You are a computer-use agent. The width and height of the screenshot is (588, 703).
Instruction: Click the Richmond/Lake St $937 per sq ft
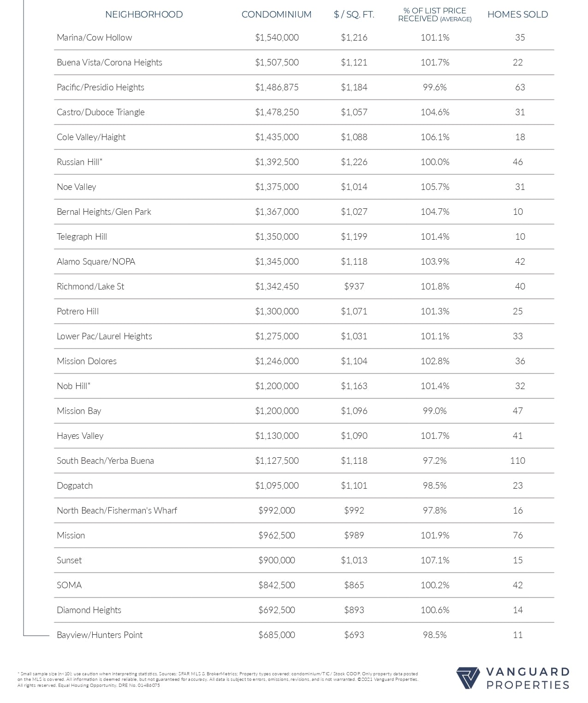[x=354, y=286]
